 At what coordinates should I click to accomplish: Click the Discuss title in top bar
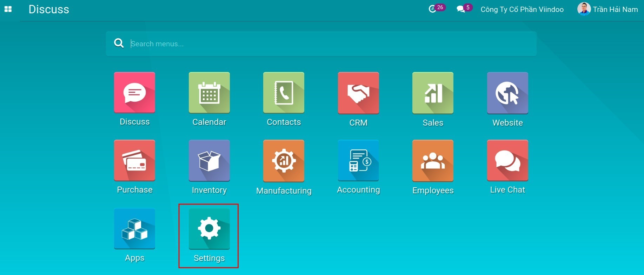coord(49,9)
